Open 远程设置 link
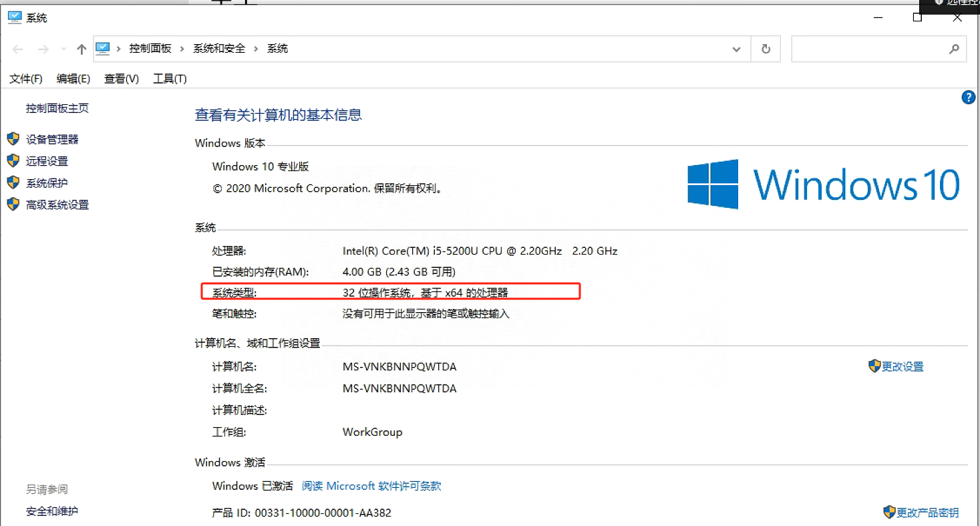The height and width of the screenshot is (526, 980). 47,161
